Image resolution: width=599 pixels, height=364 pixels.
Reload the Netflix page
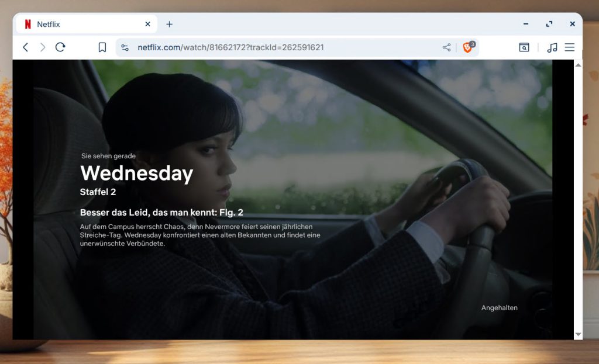[x=60, y=47]
